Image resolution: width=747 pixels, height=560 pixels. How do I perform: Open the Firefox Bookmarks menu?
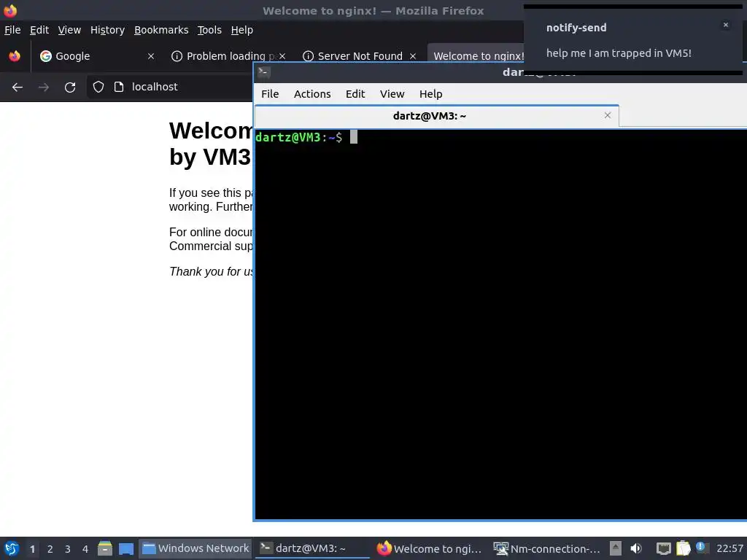(x=161, y=30)
